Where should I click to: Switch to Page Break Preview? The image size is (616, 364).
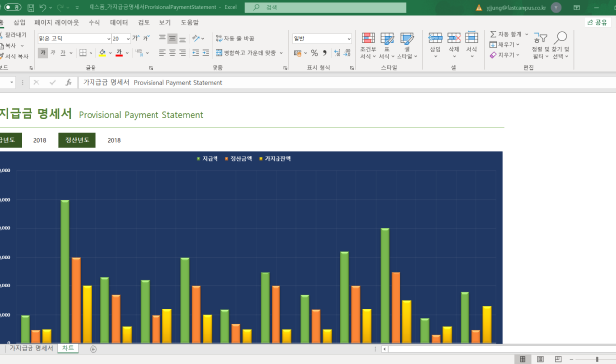click(x=558, y=359)
